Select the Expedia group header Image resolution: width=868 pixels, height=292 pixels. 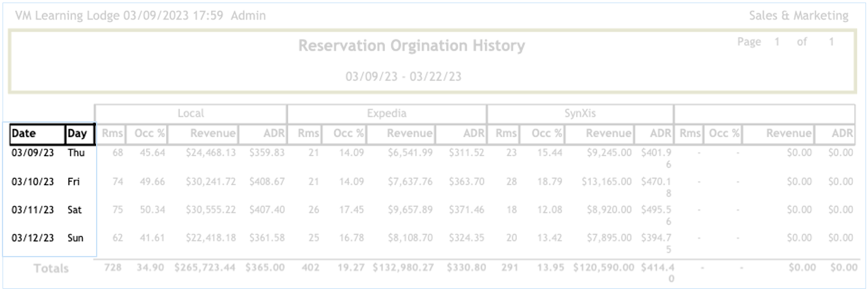(x=387, y=114)
